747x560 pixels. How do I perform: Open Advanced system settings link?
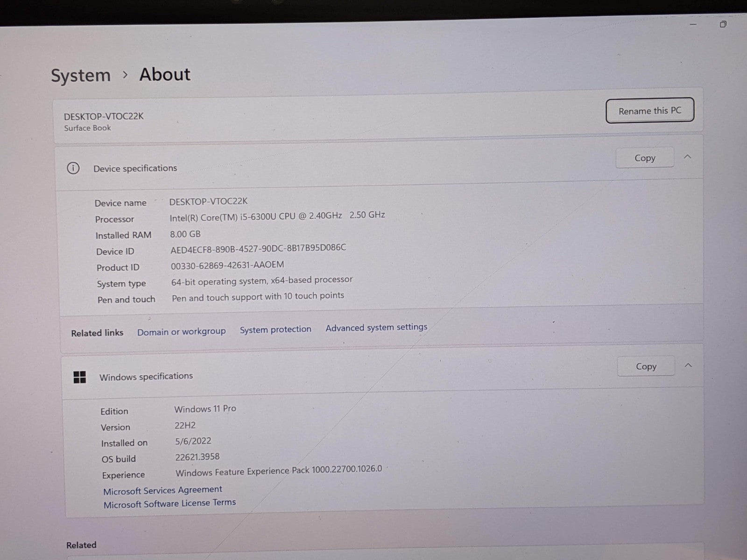(x=376, y=328)
